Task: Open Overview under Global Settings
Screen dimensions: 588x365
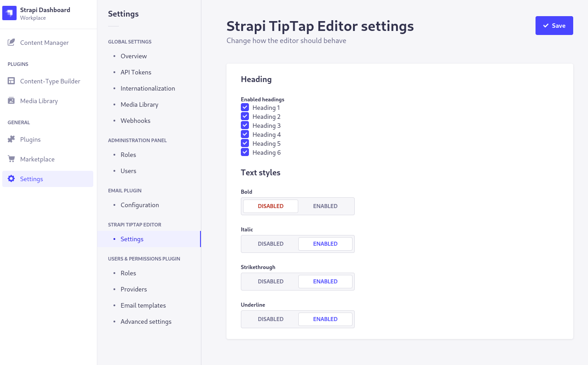Action: [134, 56]
